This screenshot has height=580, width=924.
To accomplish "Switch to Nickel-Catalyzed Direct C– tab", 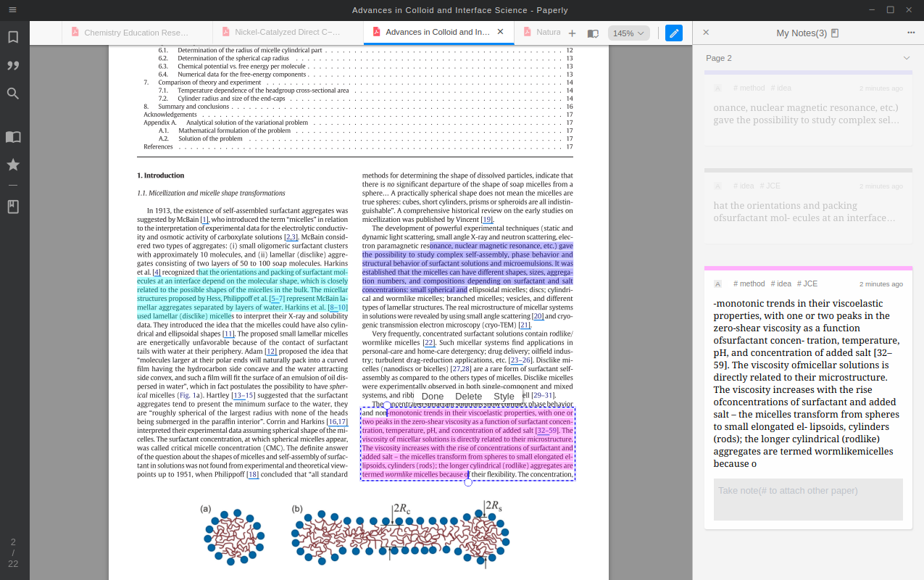I will click(288, 33).
